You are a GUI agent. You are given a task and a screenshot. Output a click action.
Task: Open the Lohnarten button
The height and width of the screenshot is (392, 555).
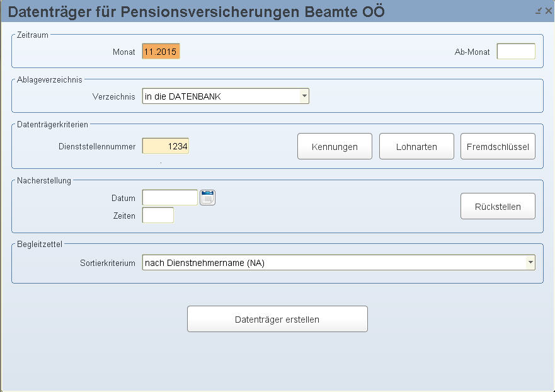click(x=416, y=146)
